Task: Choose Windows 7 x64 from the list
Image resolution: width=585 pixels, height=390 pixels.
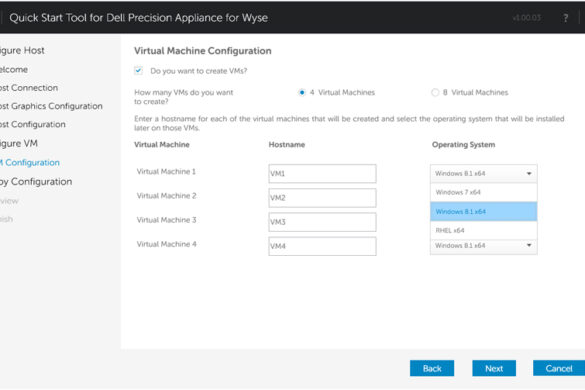Action: (x=484, y=192)
